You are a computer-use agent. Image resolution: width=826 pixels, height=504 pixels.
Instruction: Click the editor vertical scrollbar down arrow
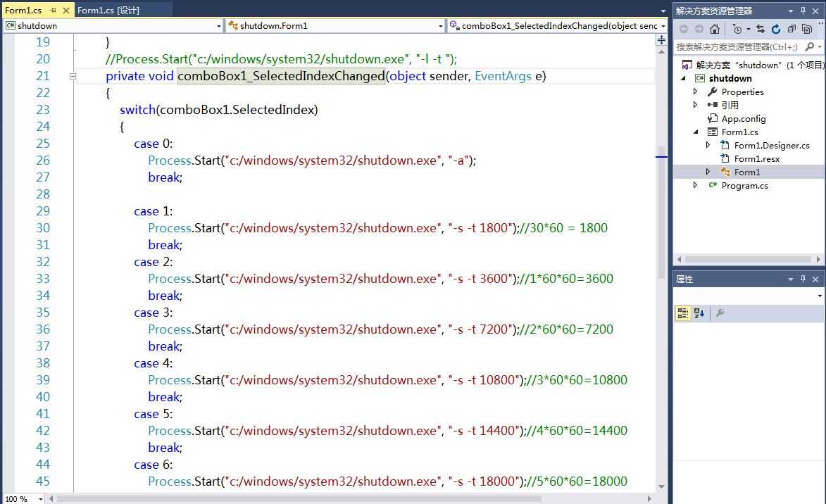coord(662,486)
